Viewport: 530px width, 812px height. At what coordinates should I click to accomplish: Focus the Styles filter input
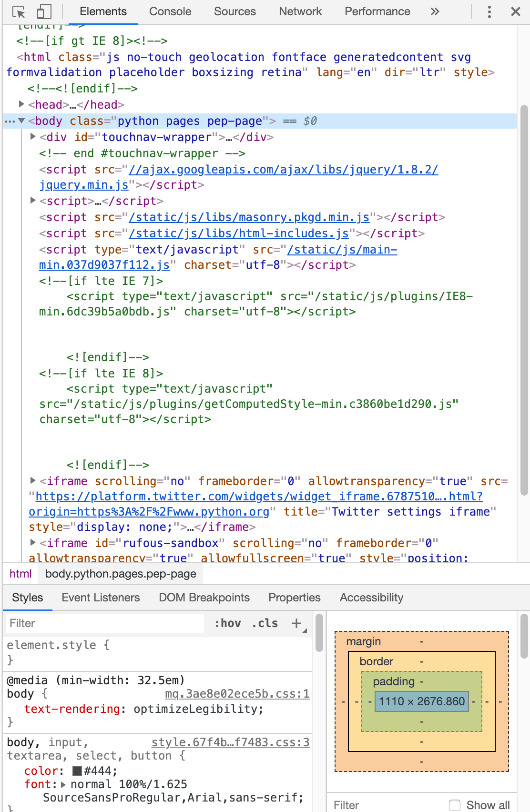[105, 623]
